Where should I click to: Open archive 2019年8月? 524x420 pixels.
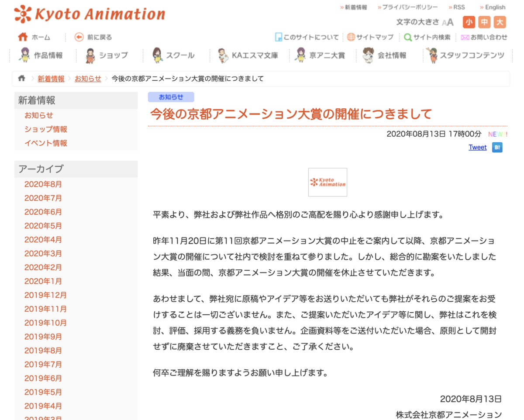pyautogui.click(x=43, y=351)
